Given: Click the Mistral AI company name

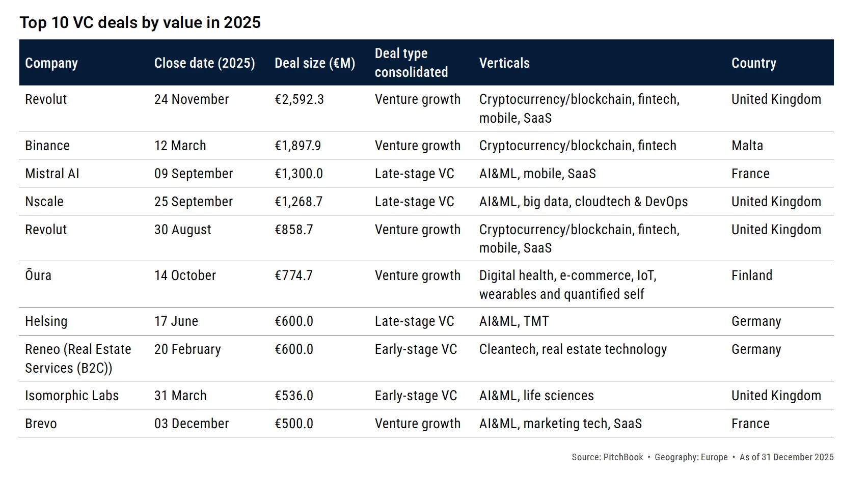Looking at the screenshot, I should pyautogui.click(x=52, y=174).
